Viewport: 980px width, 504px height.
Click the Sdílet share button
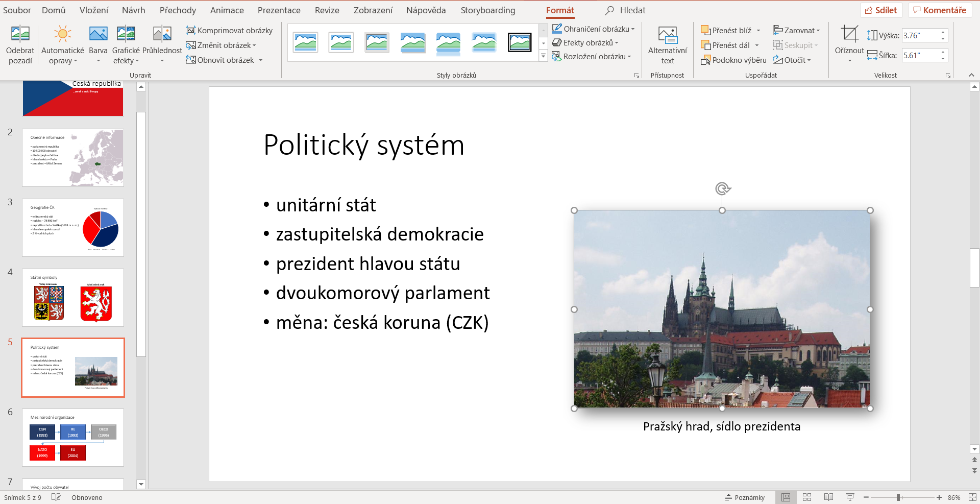[x=881, y=10]
